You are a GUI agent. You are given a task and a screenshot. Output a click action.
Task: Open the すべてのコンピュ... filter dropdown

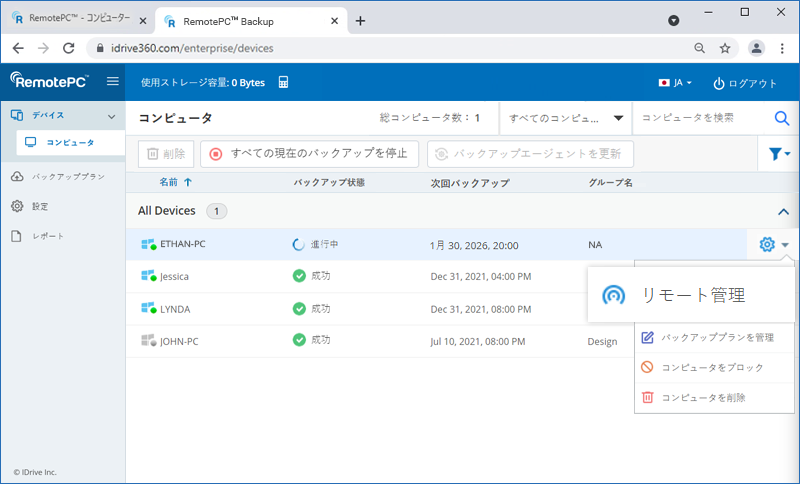pos(566,118)
